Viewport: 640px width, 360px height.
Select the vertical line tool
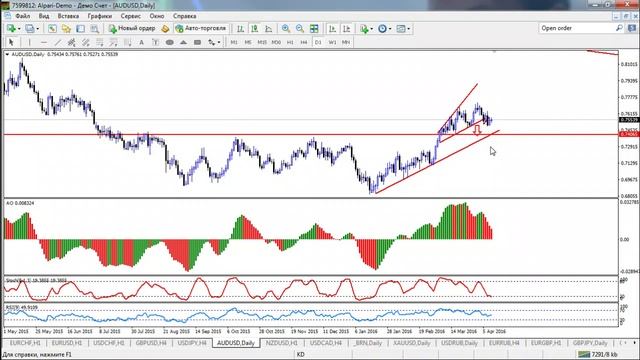point(29,42)
